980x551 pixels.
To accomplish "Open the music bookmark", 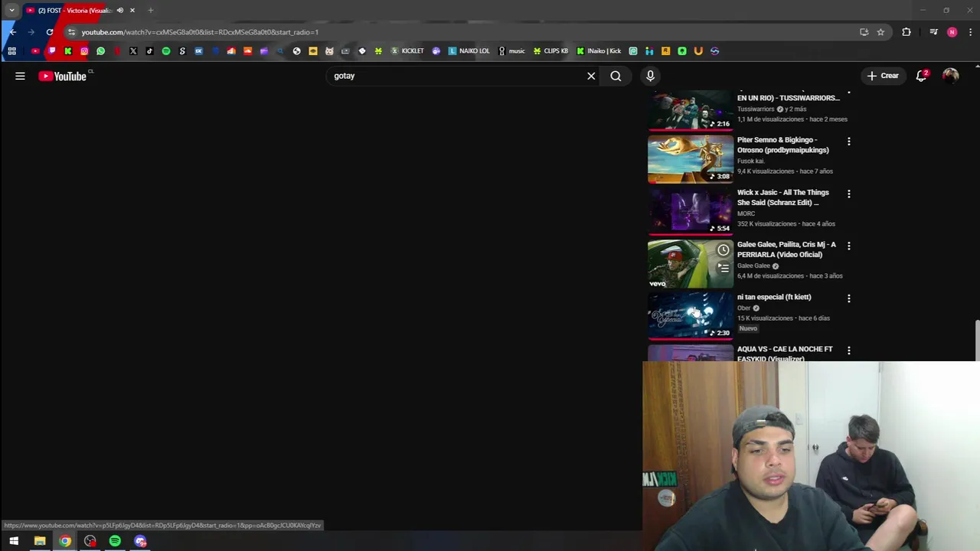I will pos(511,51).
